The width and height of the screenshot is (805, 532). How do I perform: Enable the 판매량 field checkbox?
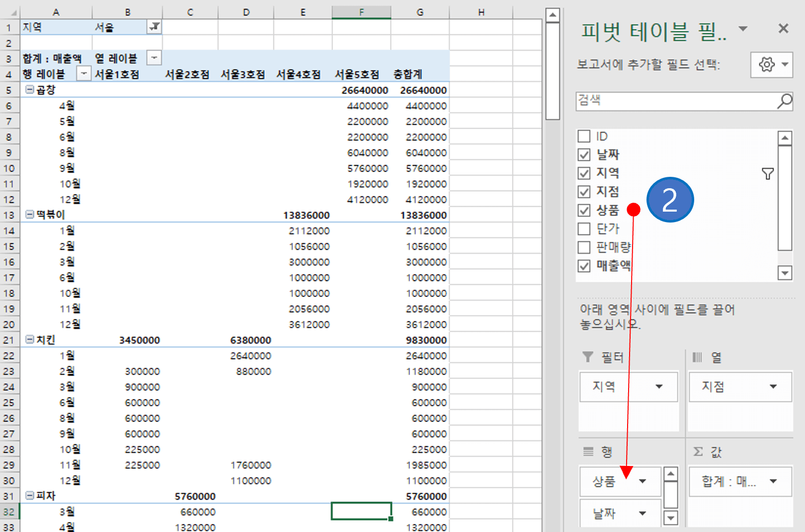pyautogui.click(x=584, y=247)
